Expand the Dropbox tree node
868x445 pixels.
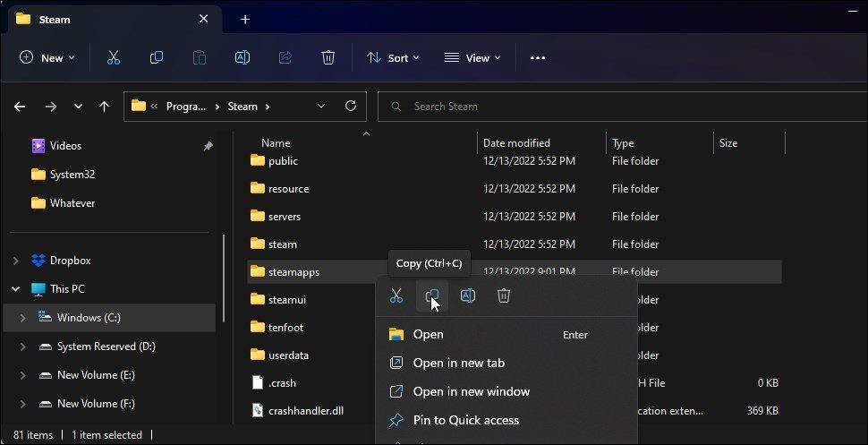[x=16, y=261]
